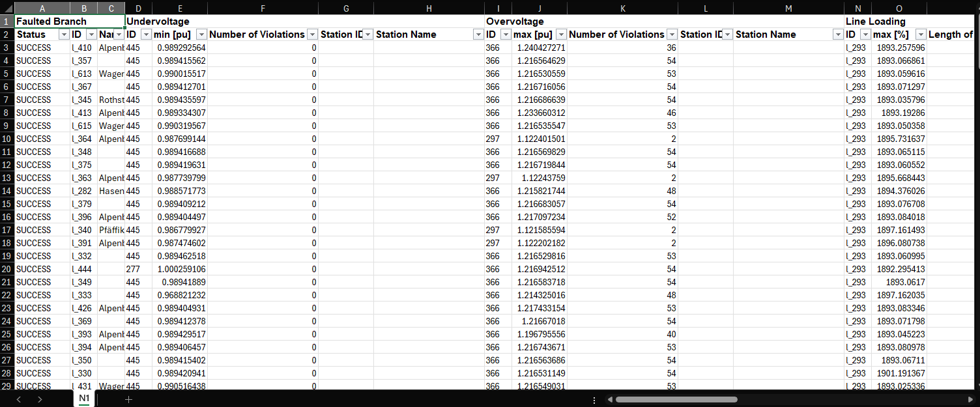Open the Undervoltage ID filter dropdown
Screen dimensions: 980x407
click(x=146, y=35)
